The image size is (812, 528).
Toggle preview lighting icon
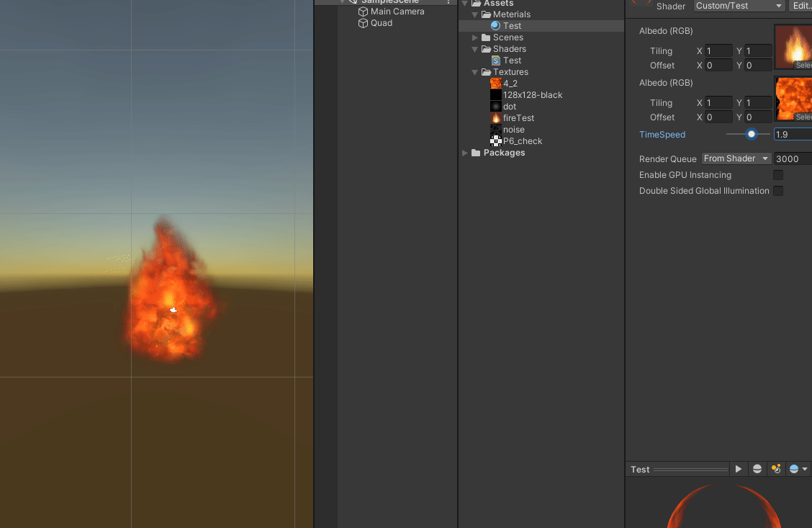(776, 469)
